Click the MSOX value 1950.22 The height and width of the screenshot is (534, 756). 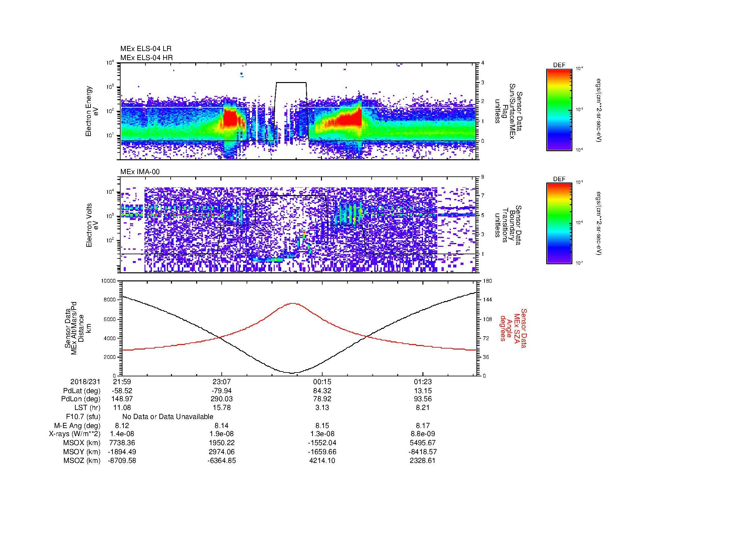tap(222, 443)
